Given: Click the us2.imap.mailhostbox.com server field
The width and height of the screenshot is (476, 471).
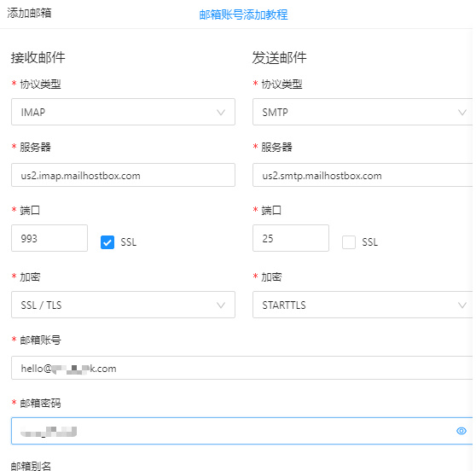Looking at the screenshot, I should [x=123, y=175].
